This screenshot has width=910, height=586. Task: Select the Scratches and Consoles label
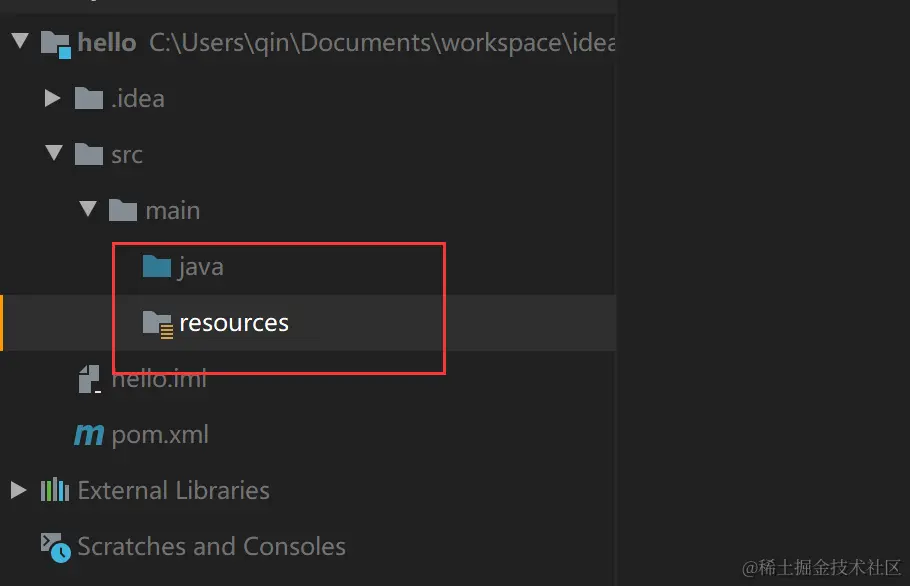point(211,546)
